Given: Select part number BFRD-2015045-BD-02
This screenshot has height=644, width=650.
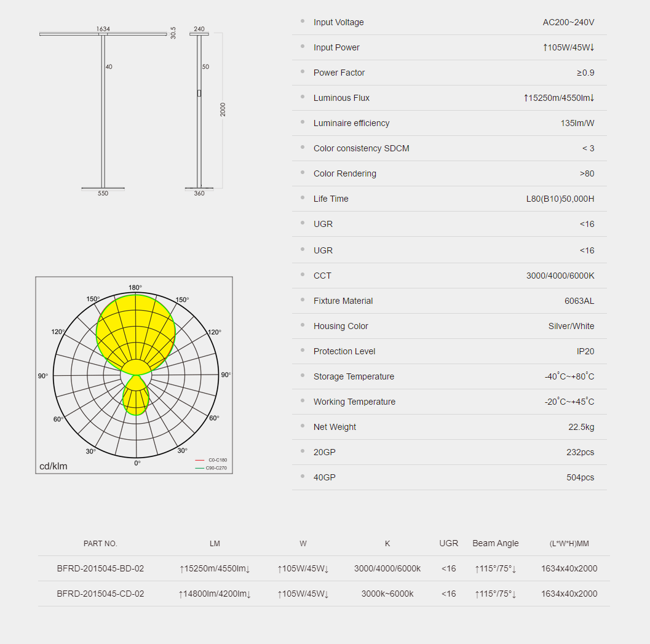Looking at the screenshot, I should (x=100, y=568).
